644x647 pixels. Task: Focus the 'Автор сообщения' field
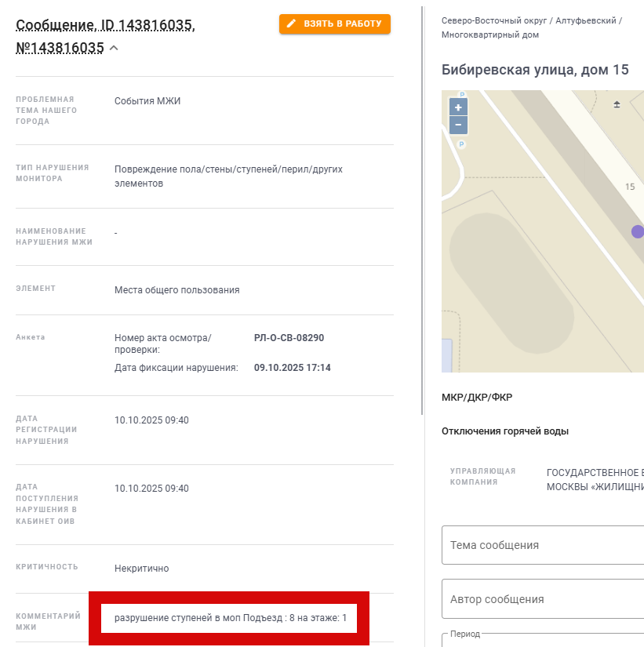[543, 599]
